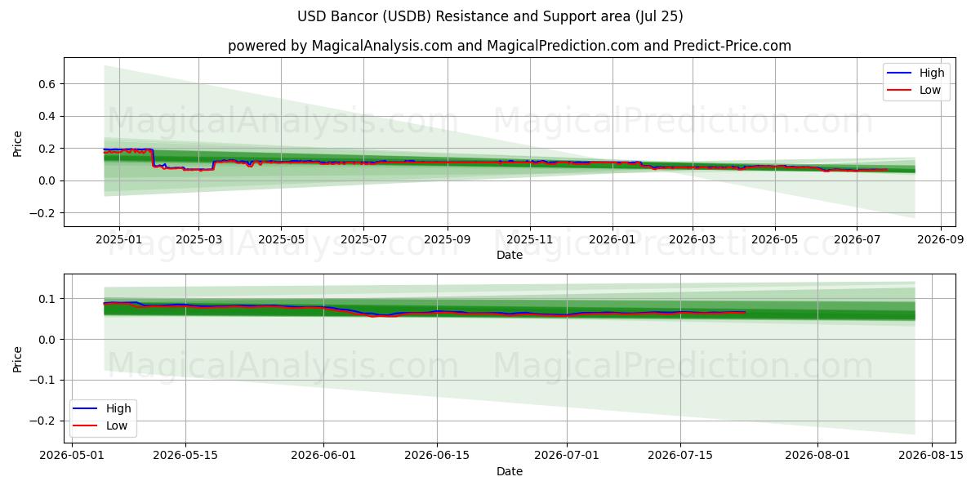This screenshot has height=490, width=980.
Task: Click the '2026-07' x-axis label on the top chart
Action: pos(856,241)
